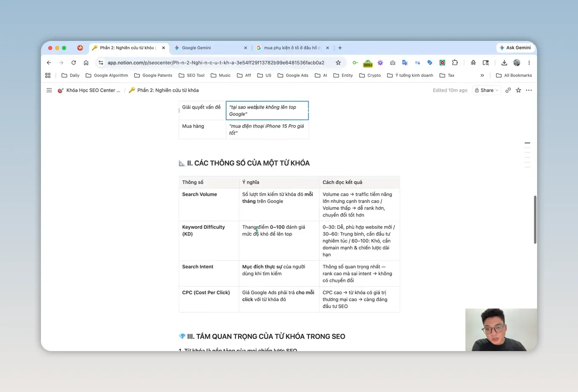Click the Ask Gemini button
This screenshot has width=578, height=392.
point(515,48)
